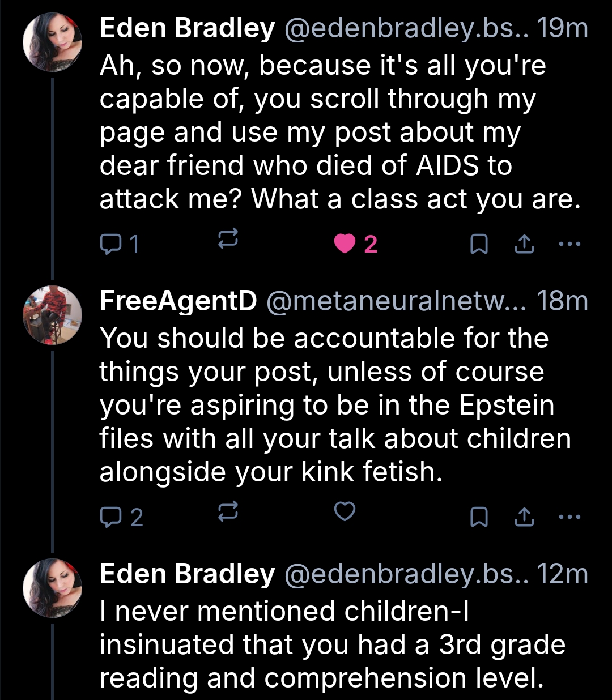The image size is (612, 700).
Task: Unlike Eden Bradley's post with 2 likes
Action: coord(345,244)
